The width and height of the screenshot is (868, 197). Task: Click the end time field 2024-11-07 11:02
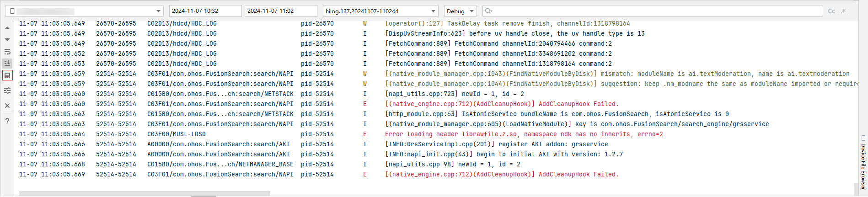281,11
